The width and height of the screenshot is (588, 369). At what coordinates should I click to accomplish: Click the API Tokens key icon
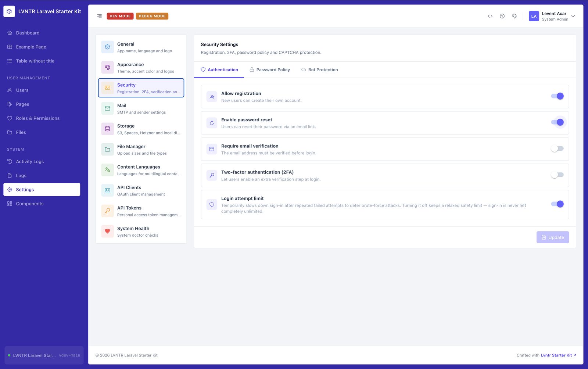(x=107, y=211)
